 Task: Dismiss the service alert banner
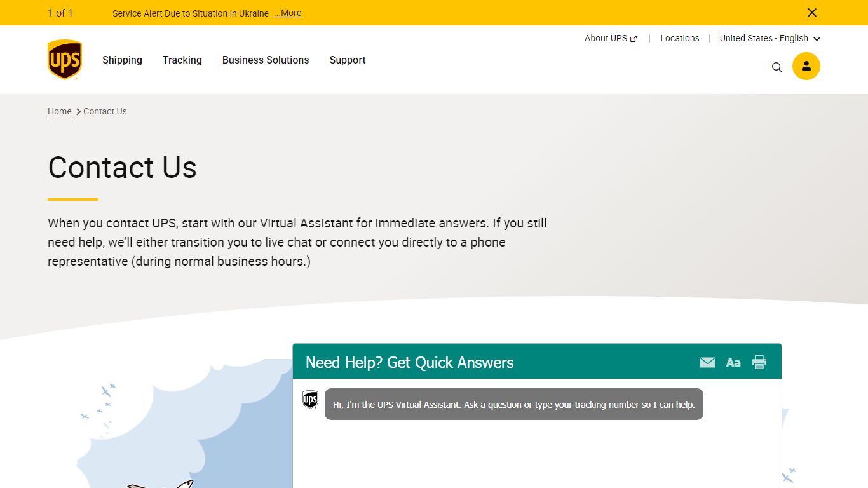(x=811, y=13)
